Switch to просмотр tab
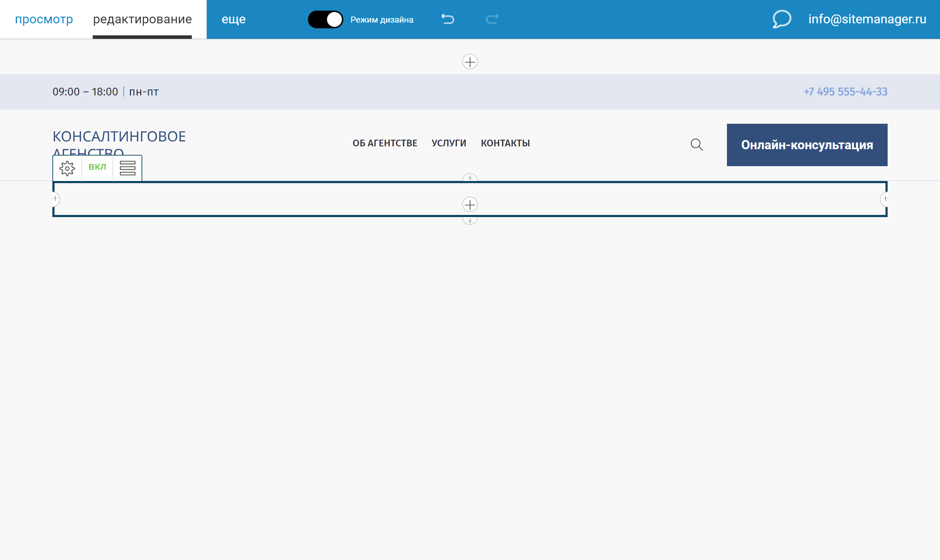This screenshot has height=560, width=940. 44,19
